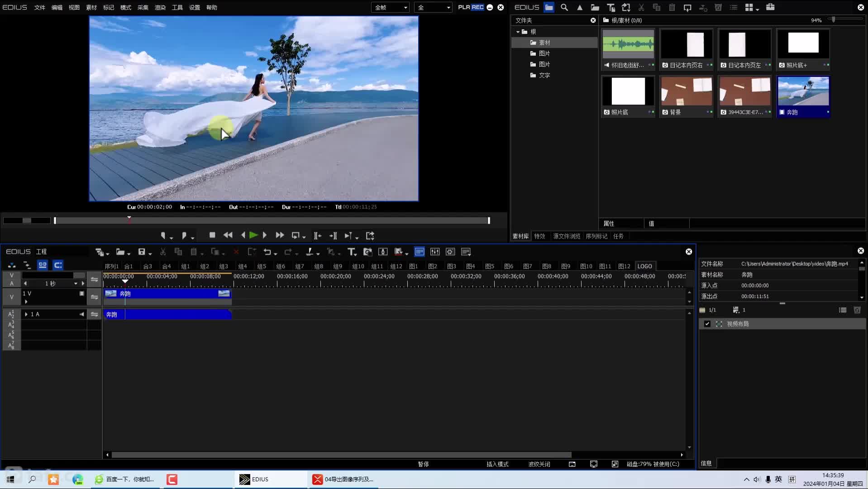The height and width of the screenshot is (489, 868).
Task: Toggle the Loop playback icon
Action: tap(296, 235)
